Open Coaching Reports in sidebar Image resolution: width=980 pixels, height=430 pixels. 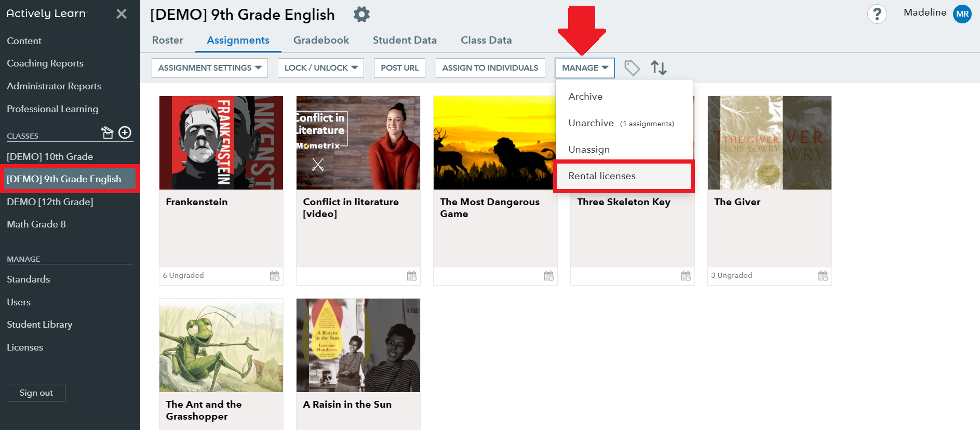tap(45, 63)
